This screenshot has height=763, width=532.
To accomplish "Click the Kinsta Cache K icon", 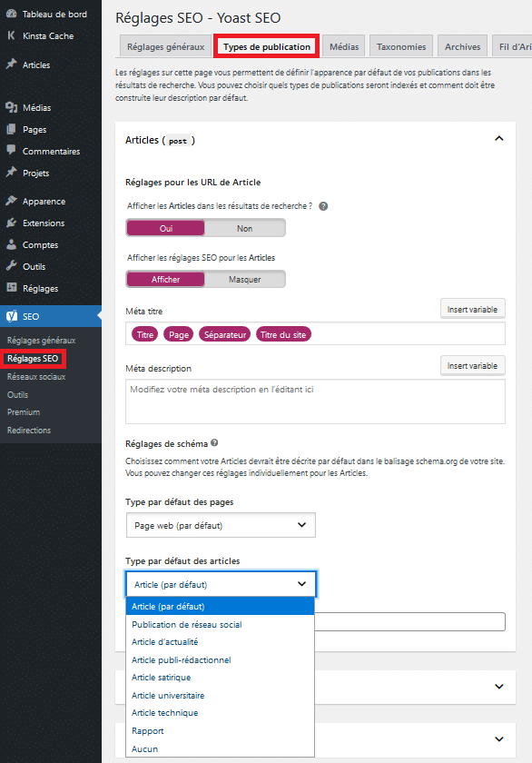I will point(11,35).
